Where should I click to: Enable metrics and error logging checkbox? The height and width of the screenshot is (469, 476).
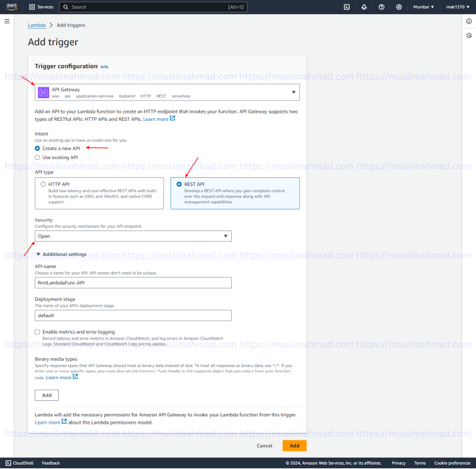pos(38,332)
